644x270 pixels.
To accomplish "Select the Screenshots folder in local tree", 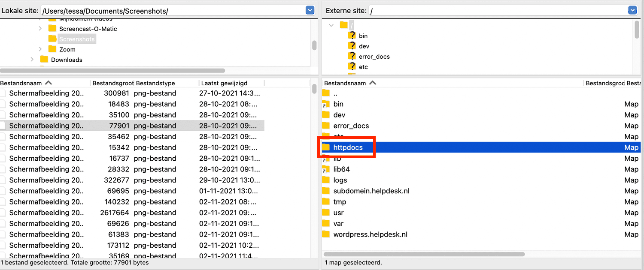I will 77,39.
